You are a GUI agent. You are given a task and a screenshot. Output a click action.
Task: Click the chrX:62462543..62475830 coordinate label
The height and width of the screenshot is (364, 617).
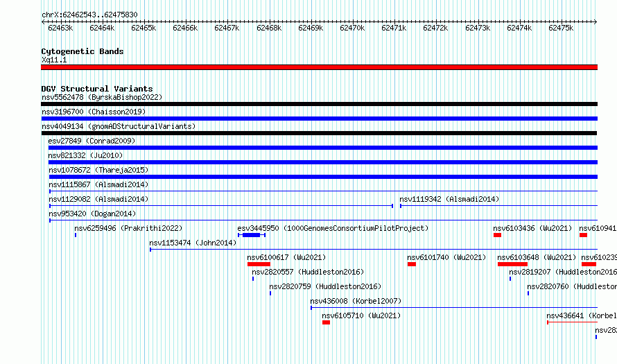tap(89, 15)
